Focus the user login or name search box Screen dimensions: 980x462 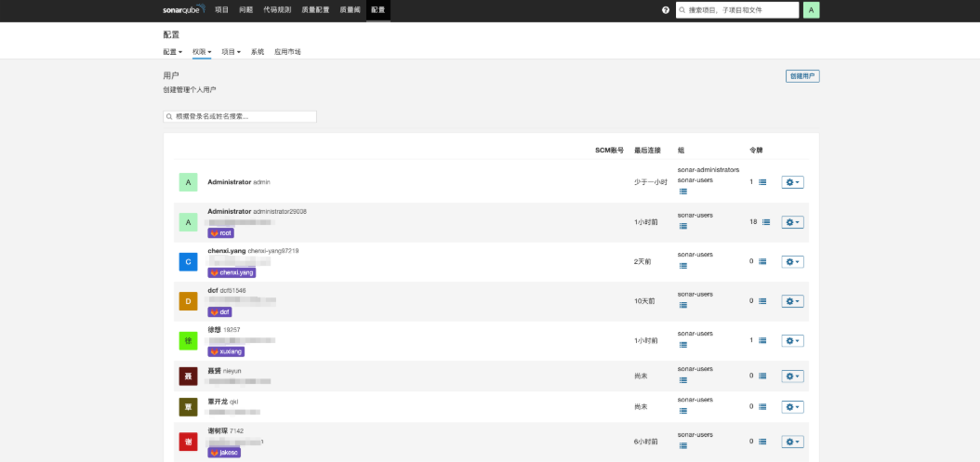(240, 116)
